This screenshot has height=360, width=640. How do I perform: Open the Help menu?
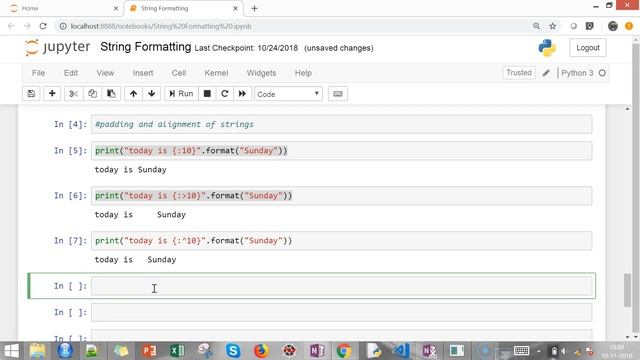point(303,73)
